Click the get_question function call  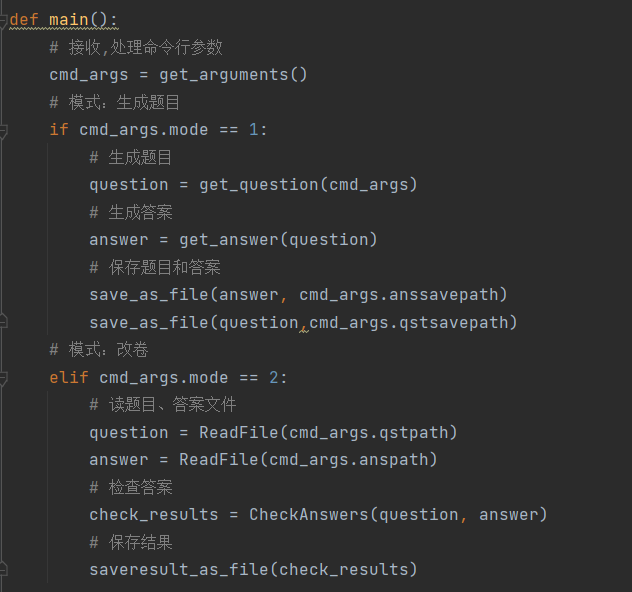coord(253,184)
